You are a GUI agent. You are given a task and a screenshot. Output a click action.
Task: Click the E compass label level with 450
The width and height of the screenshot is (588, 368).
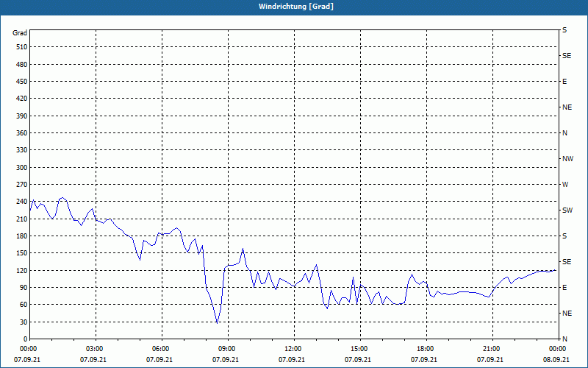[x=564, y=82]
